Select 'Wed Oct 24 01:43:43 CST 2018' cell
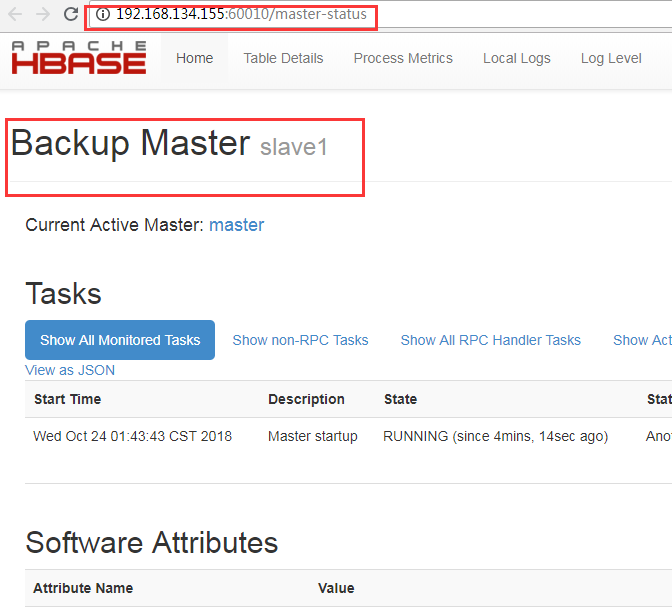 pyautogui.click(x=133, y=436)
